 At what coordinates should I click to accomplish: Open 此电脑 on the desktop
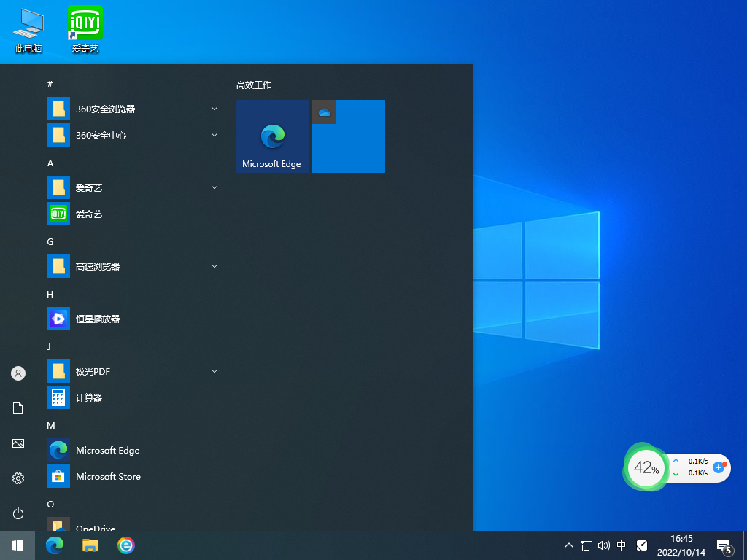pos(28,22)
